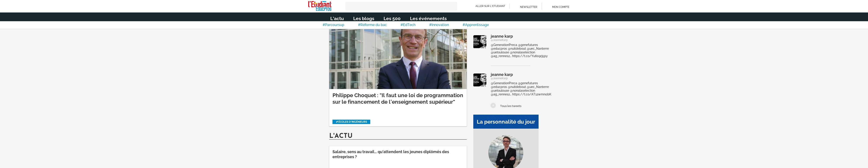Open the Philippe Choquet article photo
868x168 pixels.
tap(398, 59)
